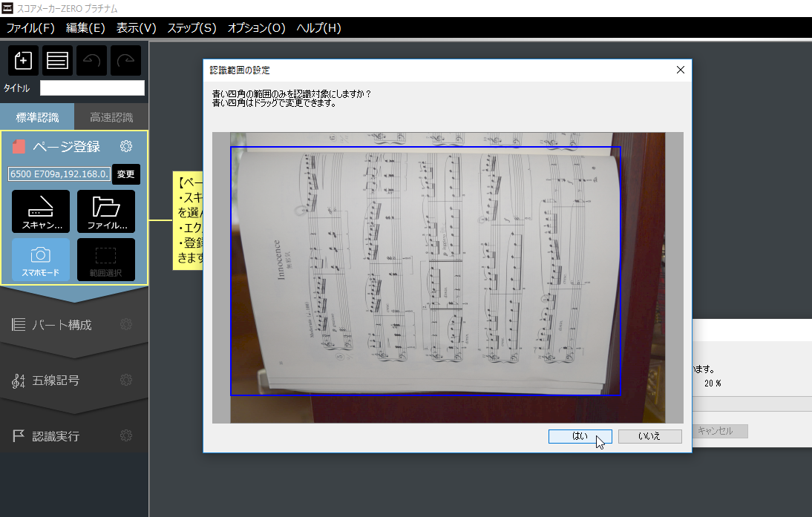Open the score list view icon
The height and width of the screenshot is (517, 812).
pyautogui.click(x=57, y=61)
